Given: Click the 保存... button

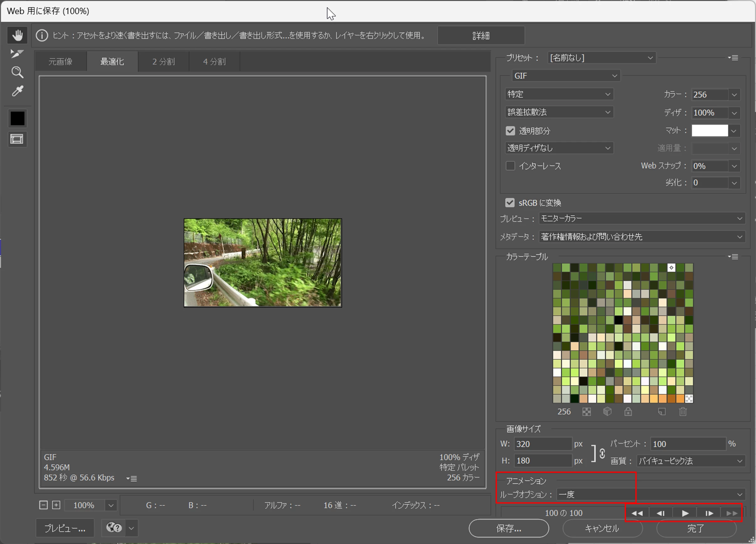Looking at the screenshot, I should point(509,528).
